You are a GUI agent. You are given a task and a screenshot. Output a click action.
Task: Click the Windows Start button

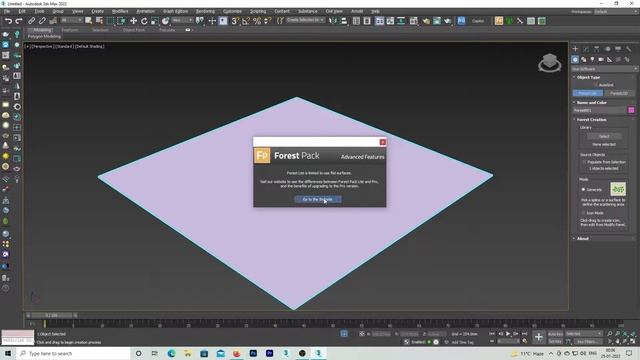point(8,353)
